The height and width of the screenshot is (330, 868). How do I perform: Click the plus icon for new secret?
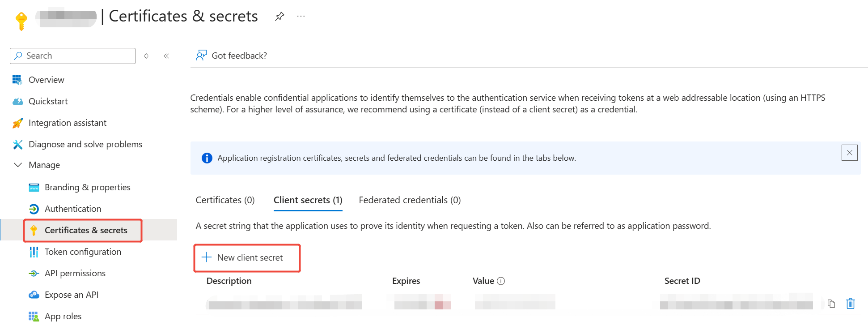click(207, 257)
